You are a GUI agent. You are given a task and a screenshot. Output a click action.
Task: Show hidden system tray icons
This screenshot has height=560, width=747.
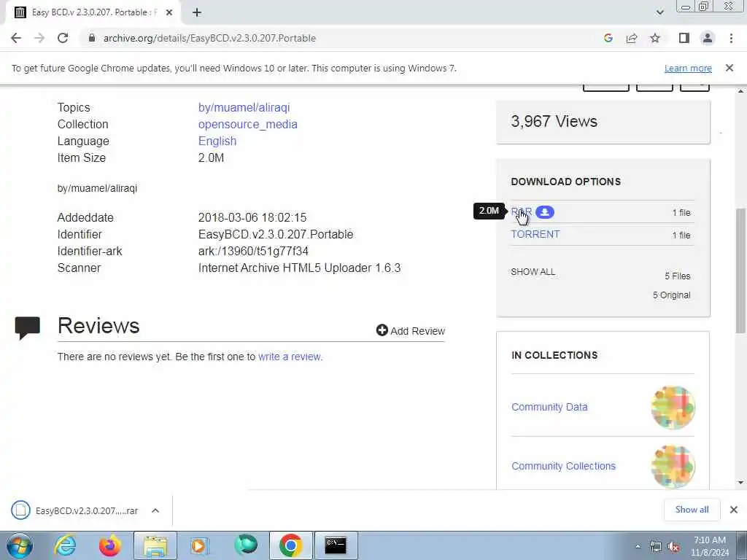[x=638, y=546]
